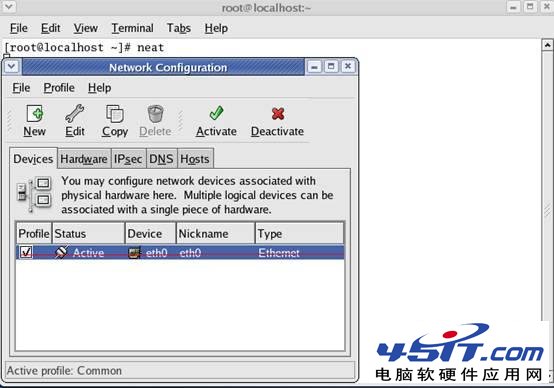Image resolution: width=554 pixels, height=388 pixels.
Task: Click the Active status icon in the eth0 row
Action: (61, 252)
